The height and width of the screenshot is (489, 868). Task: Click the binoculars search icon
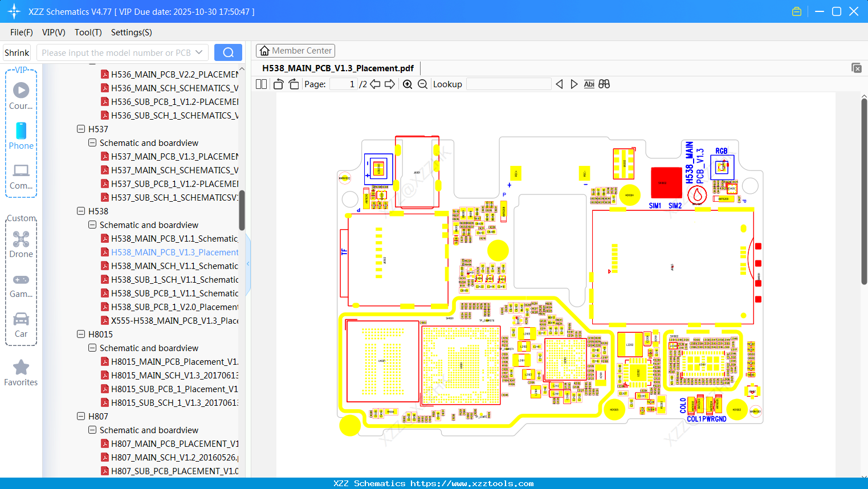click(604, 84)
